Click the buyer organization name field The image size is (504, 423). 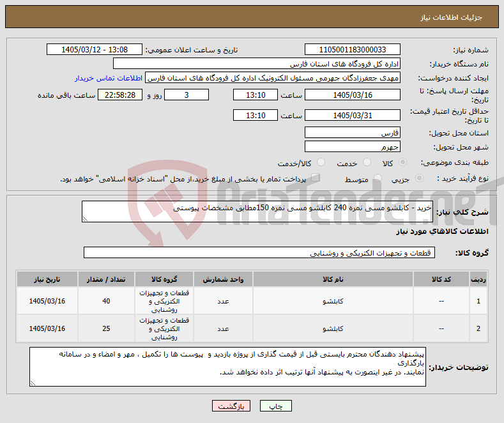coord(257,64)
